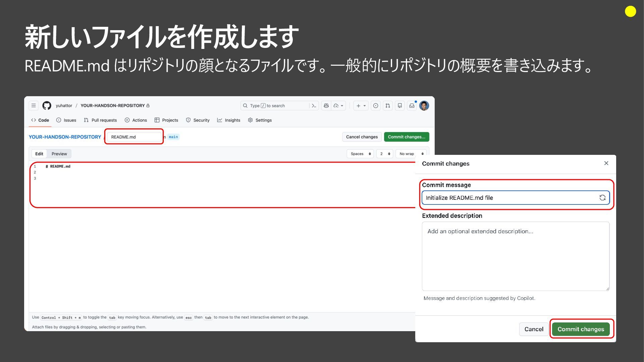Open the user profile avatar
Screen dimensions: 644x362
424,106
